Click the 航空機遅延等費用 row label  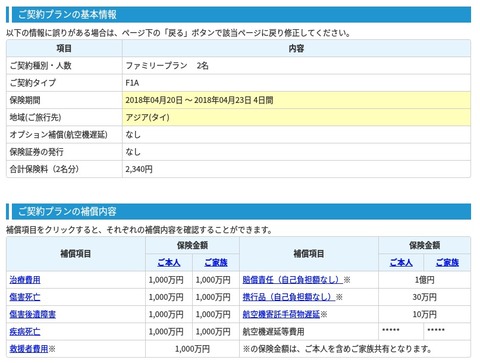point(273,332)
